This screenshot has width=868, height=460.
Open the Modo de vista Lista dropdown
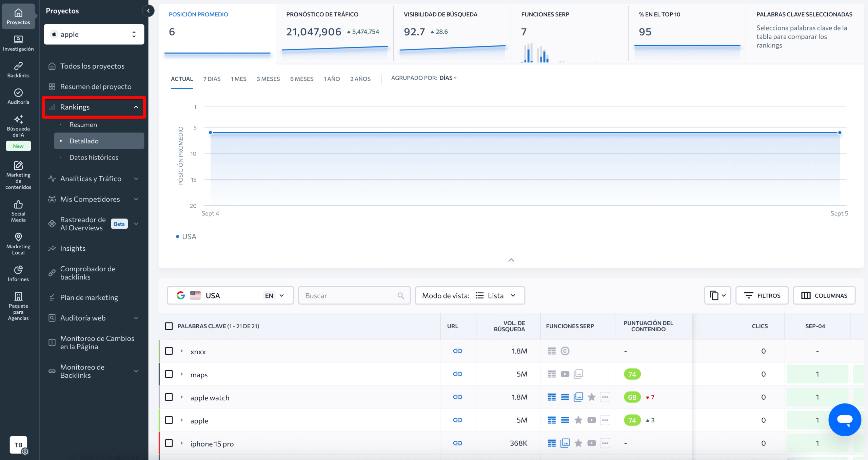(x=470, y=295)
